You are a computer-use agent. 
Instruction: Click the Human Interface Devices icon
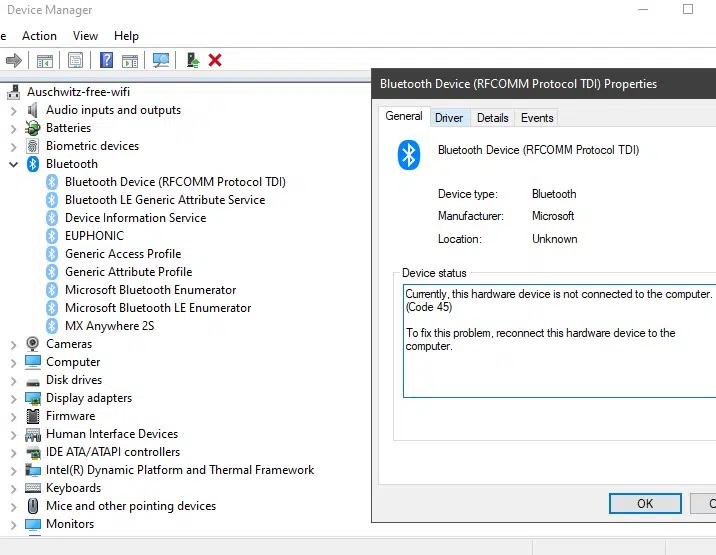tap(33, 434)
